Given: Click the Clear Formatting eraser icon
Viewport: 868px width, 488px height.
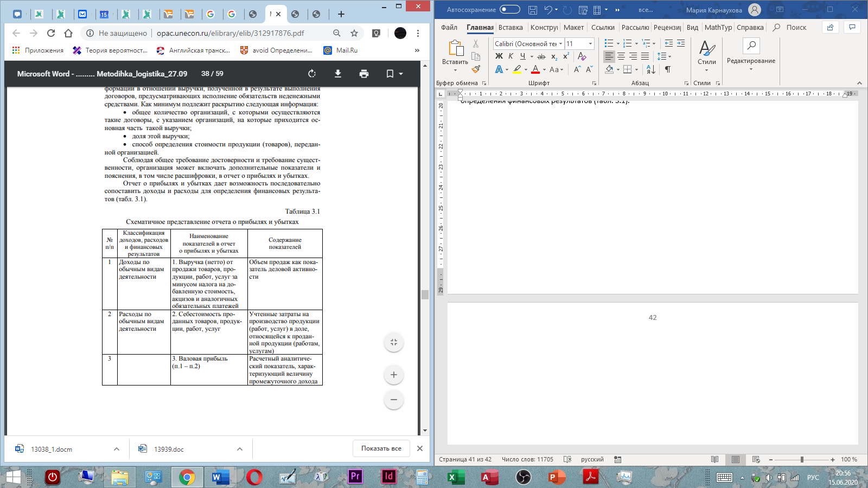Looking at the screenshot, I should 582,56.
